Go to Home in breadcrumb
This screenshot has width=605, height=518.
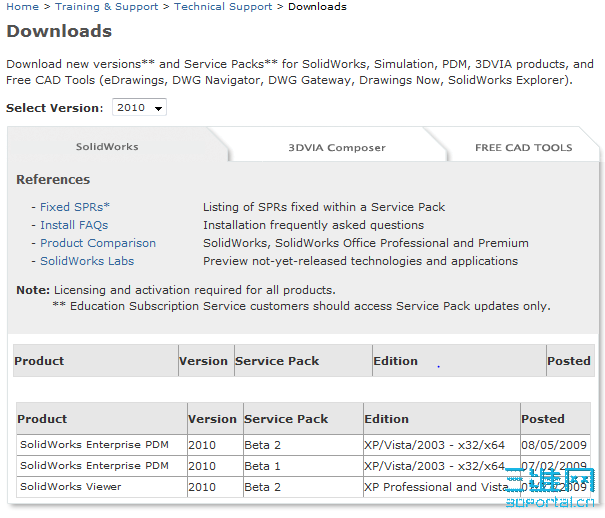(x=22, y=7)
